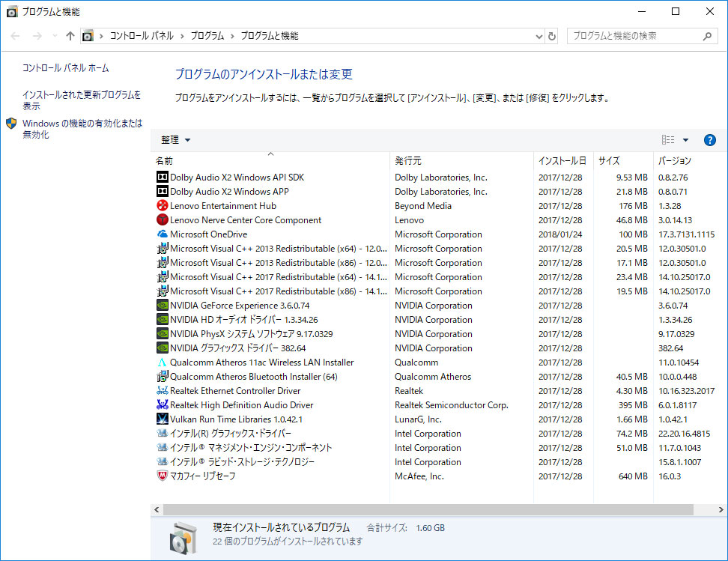The height and width of the screenshot is (561, 728).
Task: Click the Realtek Ethernet Controller Driver icon
Action: (x=162, y=390)
